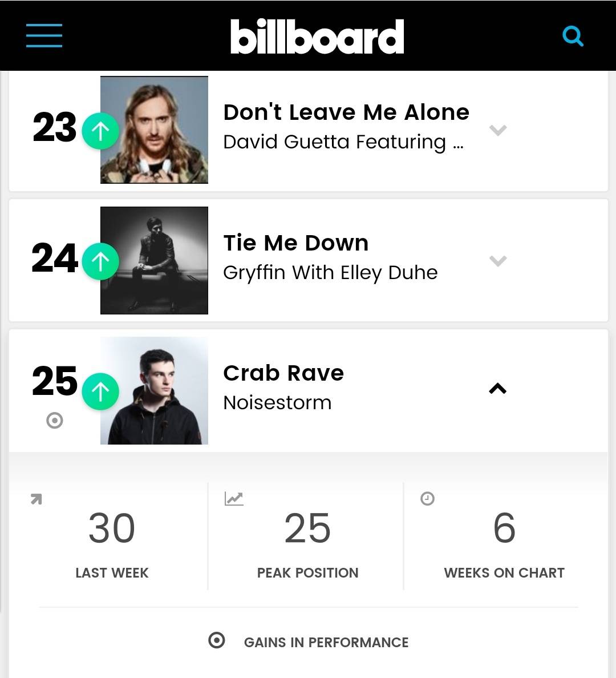Open the search icon in the header
Viewport: 616px width, 678px height.
(573, 35)
